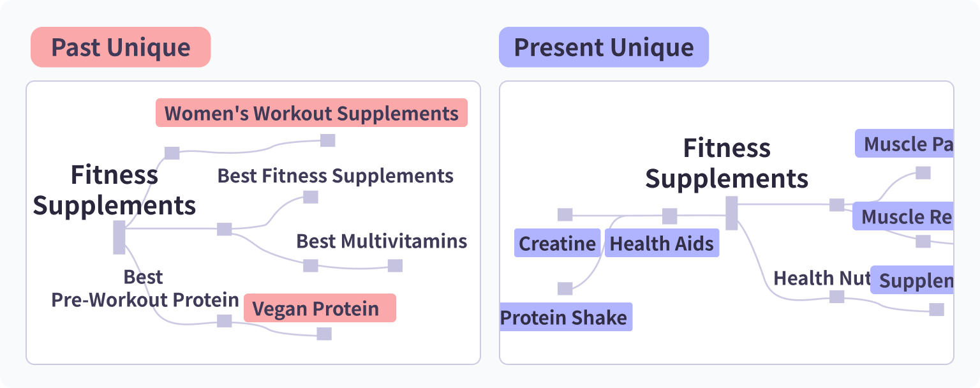
Task: Click the Fitness Supplements root title in left panel
Action: 114,190
